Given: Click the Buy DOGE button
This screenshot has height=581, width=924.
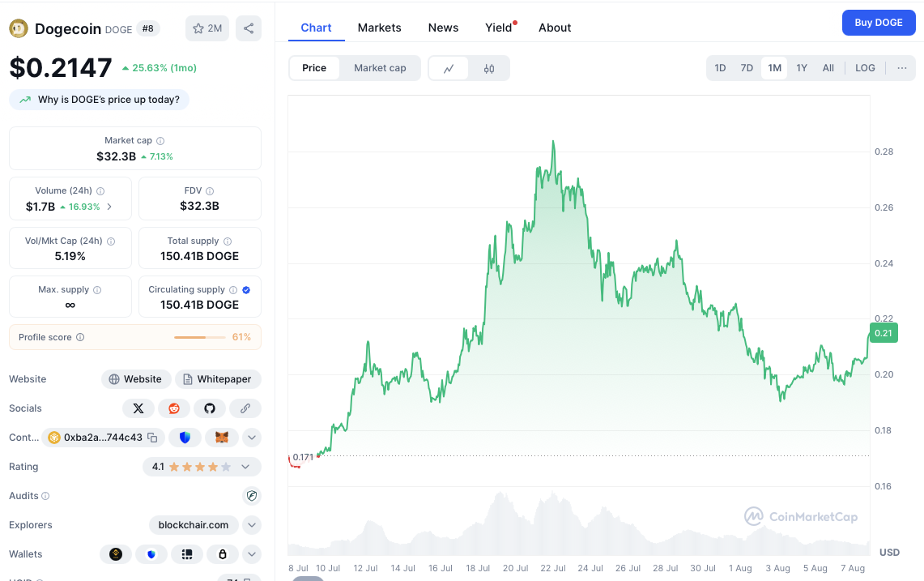Looking at the screenshot, I should coord(878,23).
